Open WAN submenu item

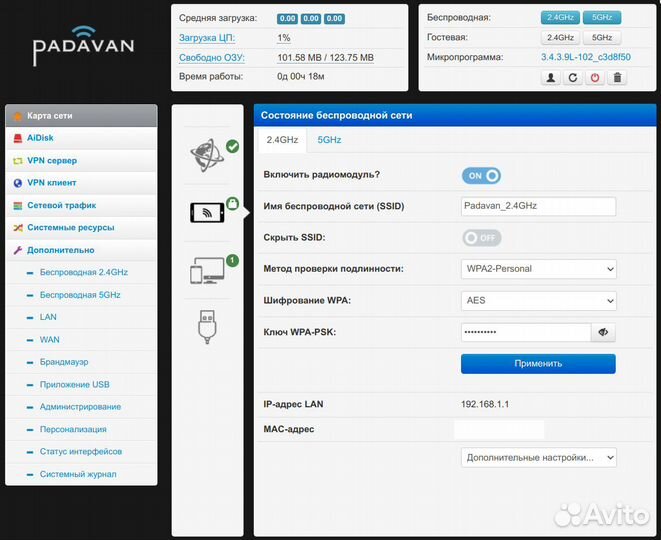(49, 340)
